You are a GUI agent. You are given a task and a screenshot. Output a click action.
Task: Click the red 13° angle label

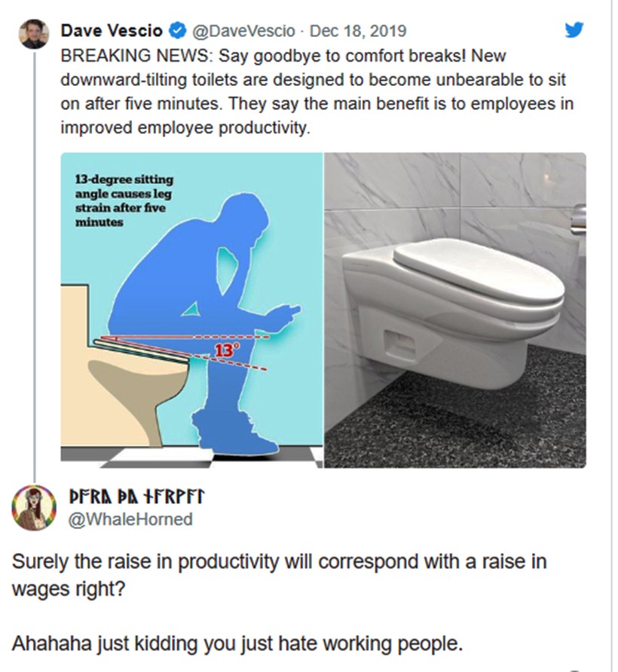pyautogui.click(x=225, y=350)
